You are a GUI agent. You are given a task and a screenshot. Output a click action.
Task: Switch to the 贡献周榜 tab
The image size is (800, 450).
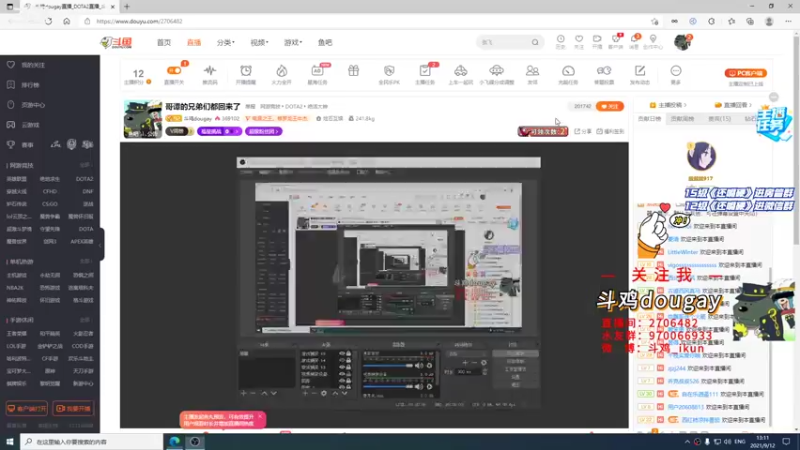pos(682,119)
